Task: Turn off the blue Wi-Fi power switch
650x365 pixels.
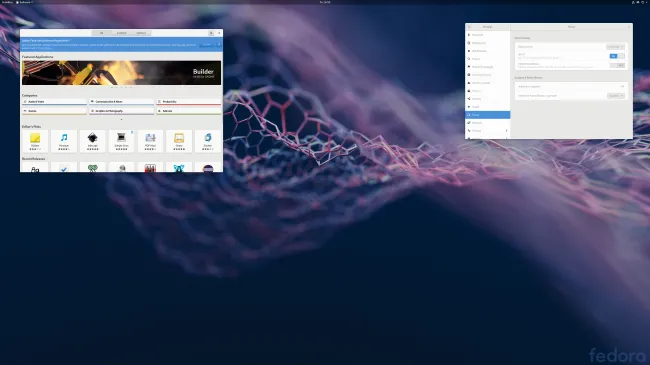Action: pyautogui.click(x=616, y=56)
